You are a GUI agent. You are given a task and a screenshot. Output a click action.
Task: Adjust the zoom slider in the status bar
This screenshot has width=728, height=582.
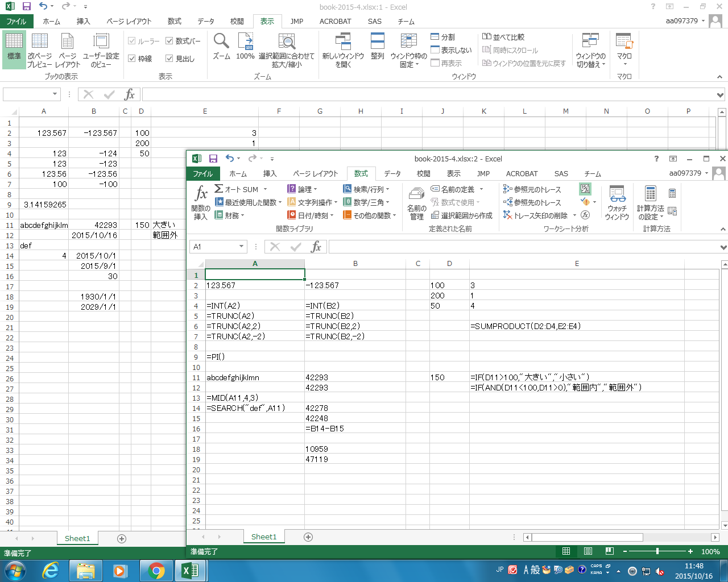pos(657,551)
